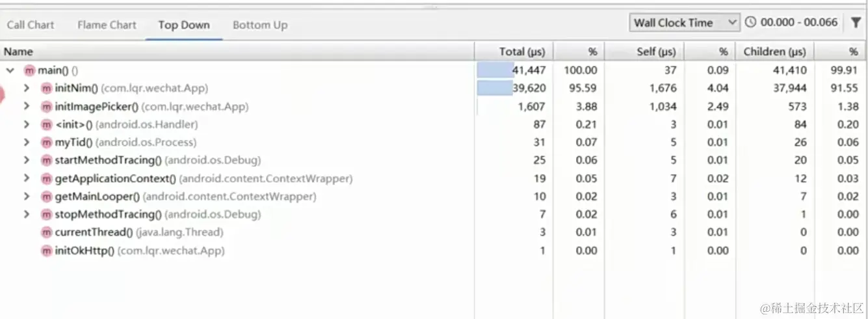Click the 41,410 children time cell
The height and width of the screenshot is (319, 868).
tap(790, 70)
